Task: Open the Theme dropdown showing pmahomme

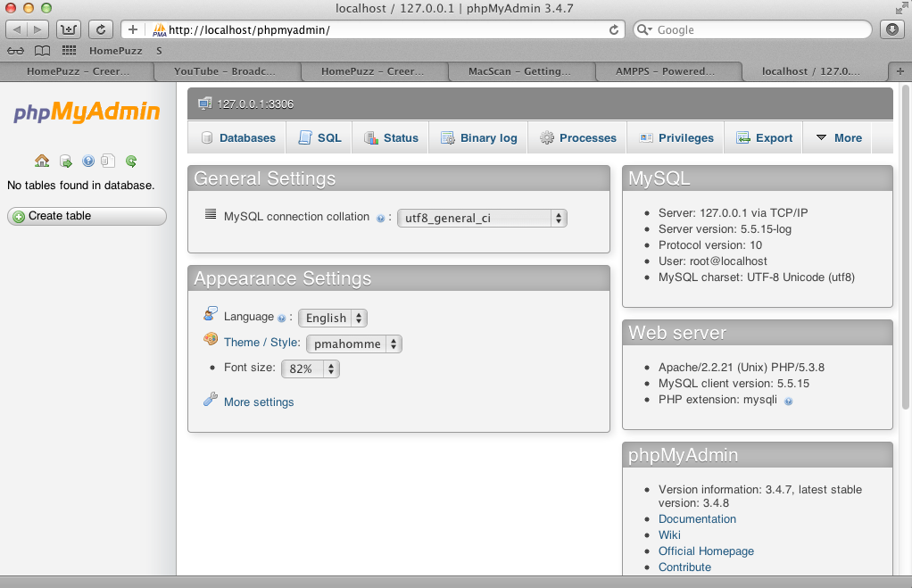Action: click(x=354, y=344)
